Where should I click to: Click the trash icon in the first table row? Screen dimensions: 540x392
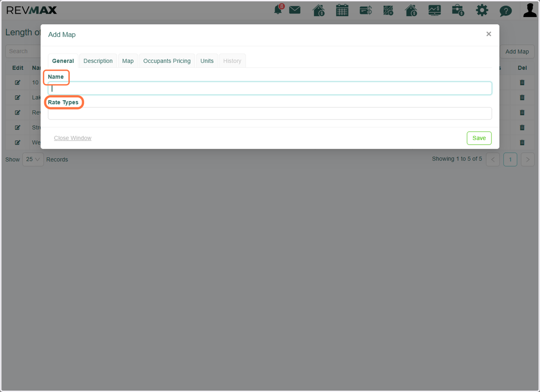click(x=522, y=83)
